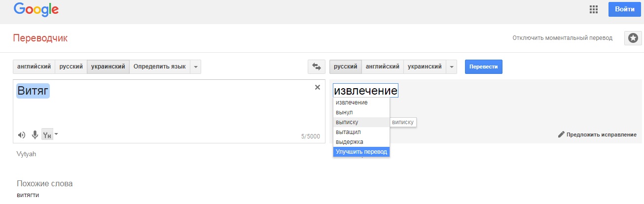
Task: Click "Улучшить перевод" in the suggestion list
Action: pyautogui.click(x=361, y=152)
